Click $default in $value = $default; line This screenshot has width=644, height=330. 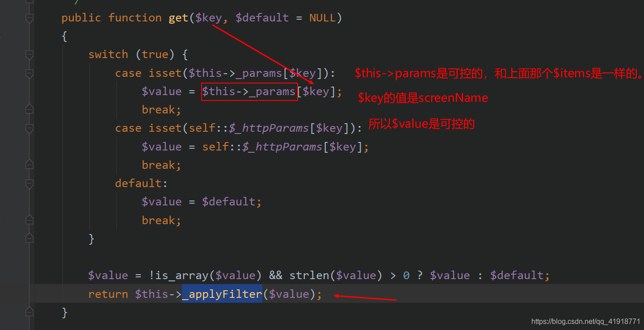click(228, 202)
